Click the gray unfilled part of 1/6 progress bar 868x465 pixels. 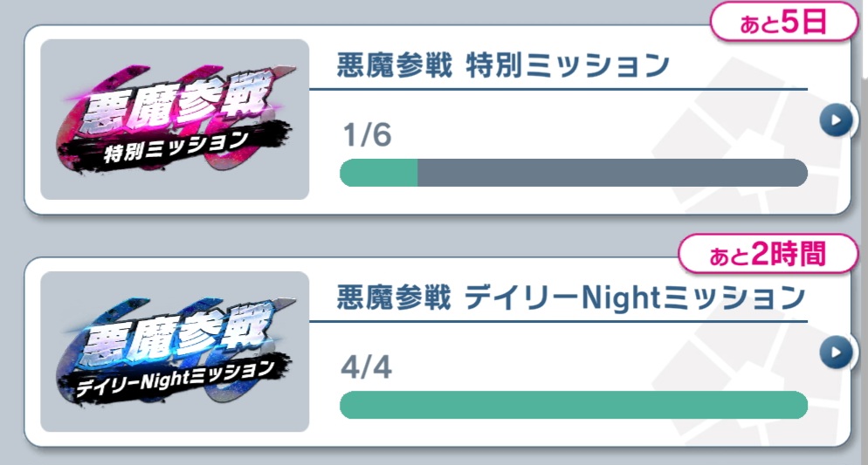(611, 173)
